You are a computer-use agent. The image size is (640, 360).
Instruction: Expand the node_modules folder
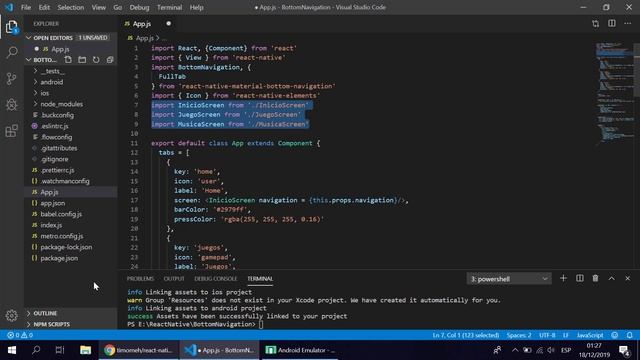coord(71,104)
